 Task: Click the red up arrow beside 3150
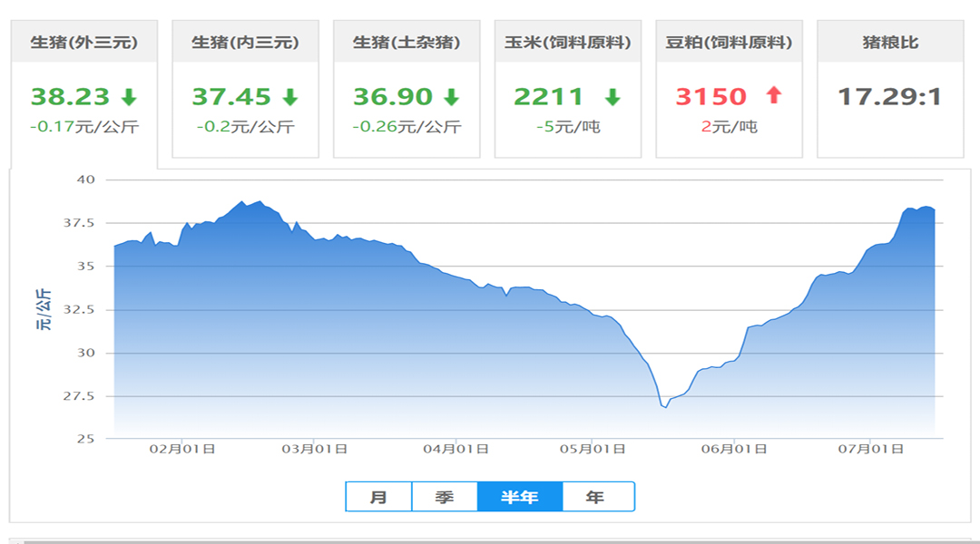pos(774,95)
